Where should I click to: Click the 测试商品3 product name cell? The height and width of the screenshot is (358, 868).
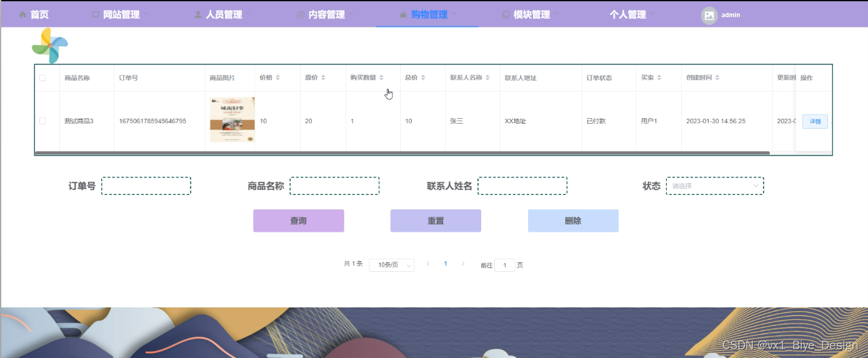(79, 121)
